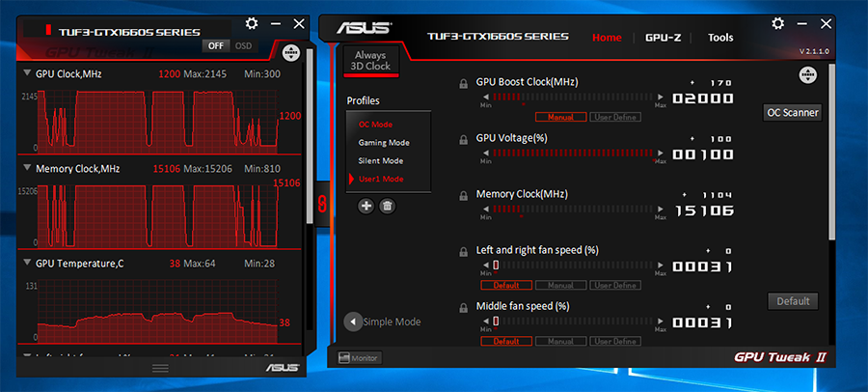Click lock icon next to Memory Clock

(465, 196)
